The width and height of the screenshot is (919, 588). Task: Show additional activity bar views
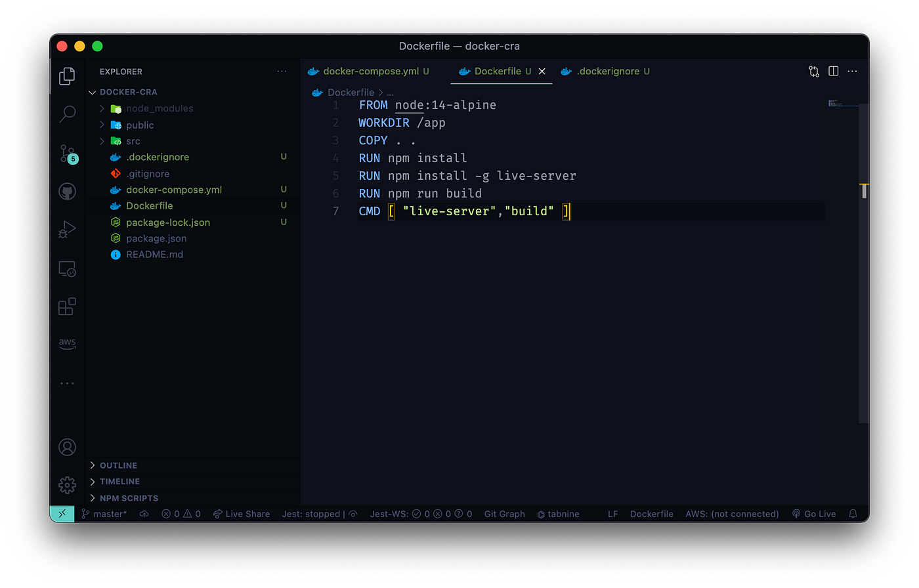point(67,383)
